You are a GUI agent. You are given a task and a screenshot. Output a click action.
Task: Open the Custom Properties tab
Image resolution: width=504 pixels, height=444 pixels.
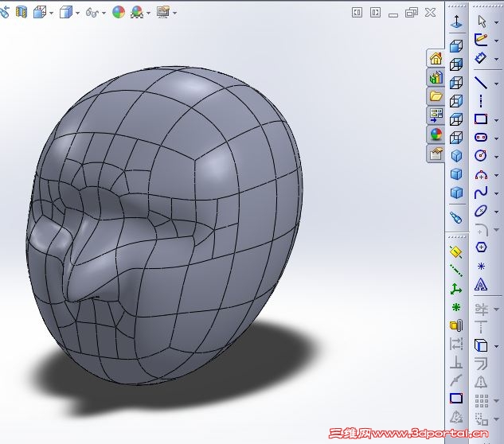(436, 154)
